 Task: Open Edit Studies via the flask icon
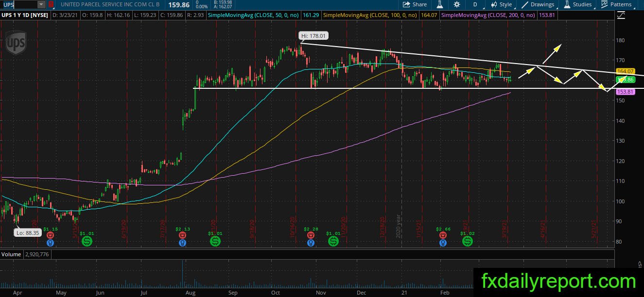coord(440,4)
